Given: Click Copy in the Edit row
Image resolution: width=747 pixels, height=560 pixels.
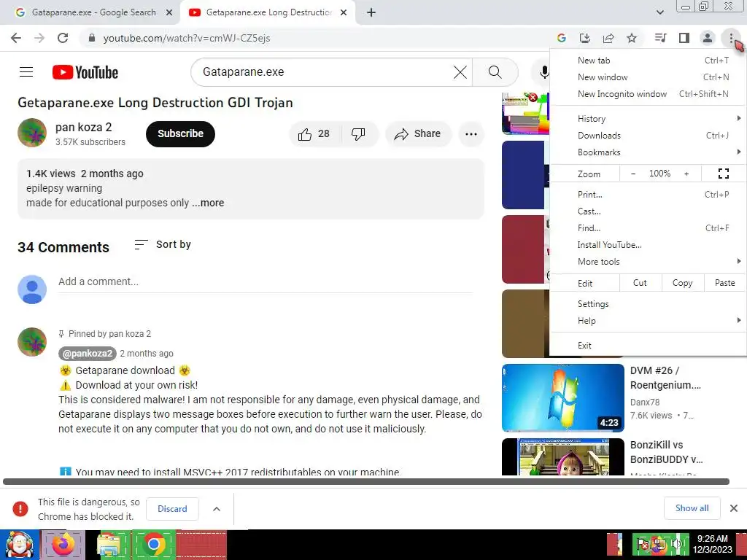Looking at the screenshot, I should [682, 283].
